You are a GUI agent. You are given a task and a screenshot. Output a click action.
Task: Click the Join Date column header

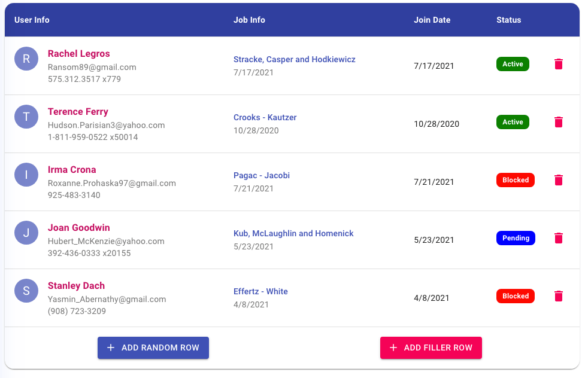coord(432,20)
